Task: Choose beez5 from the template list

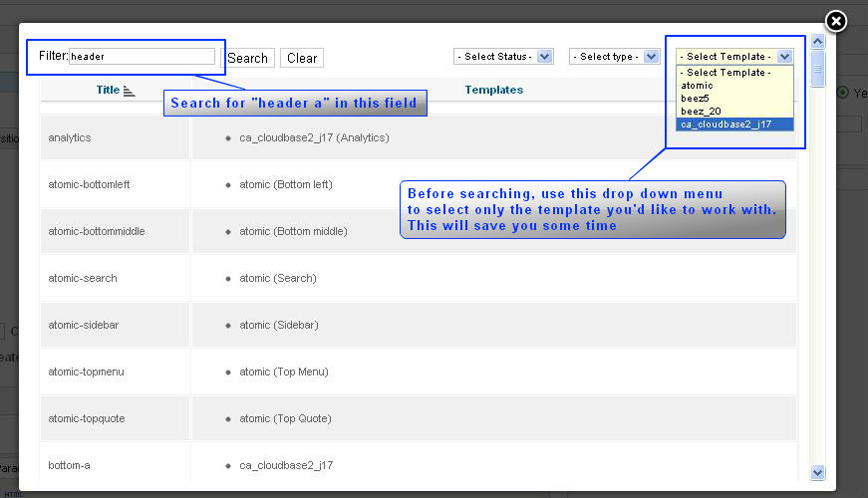Action: pyautogui.click(x=695, y=99)
